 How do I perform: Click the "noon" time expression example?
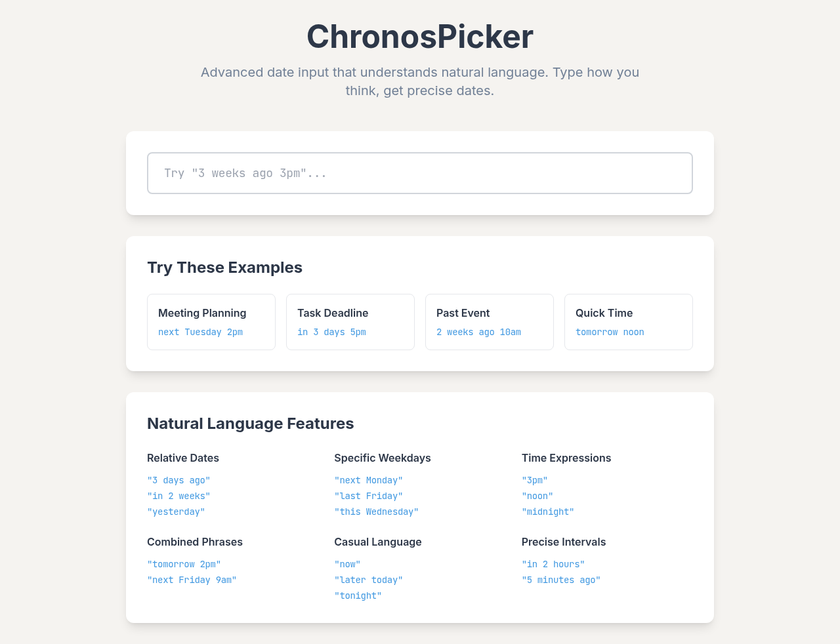537,496
